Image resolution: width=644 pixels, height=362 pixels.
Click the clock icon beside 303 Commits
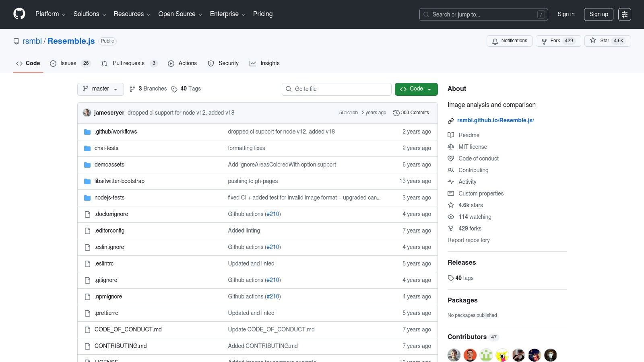click(396, 113)
